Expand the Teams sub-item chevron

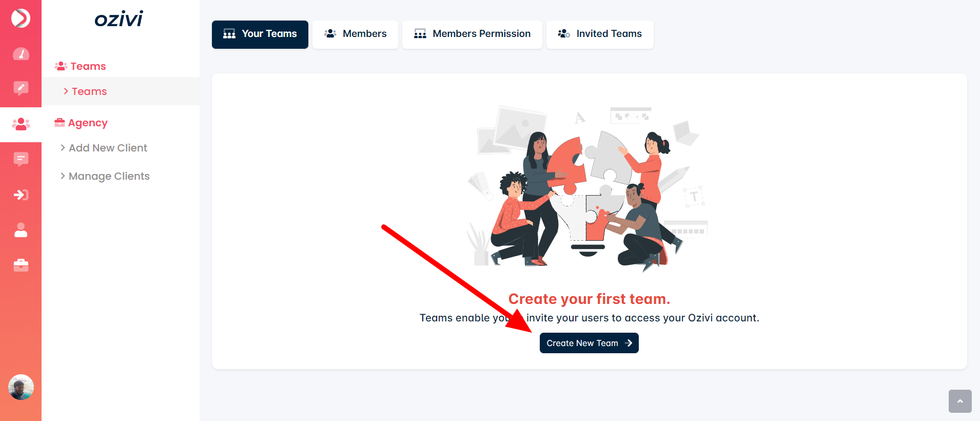[66, 91]
